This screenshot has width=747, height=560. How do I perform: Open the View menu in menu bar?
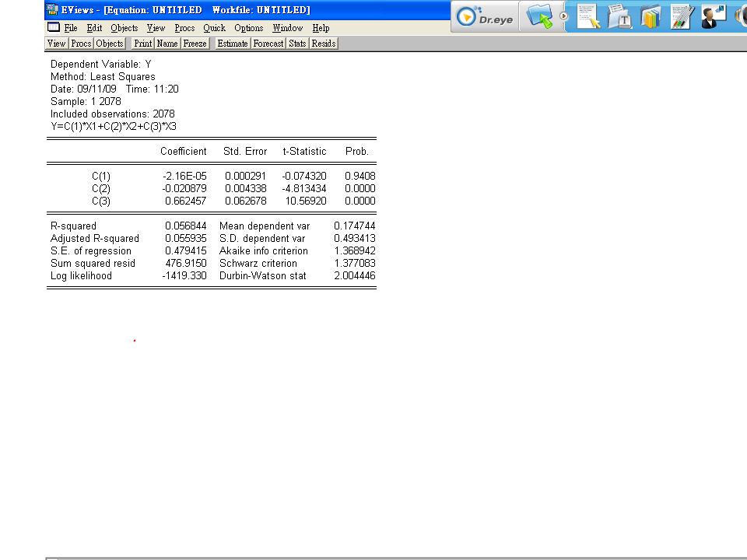[156, 28]
